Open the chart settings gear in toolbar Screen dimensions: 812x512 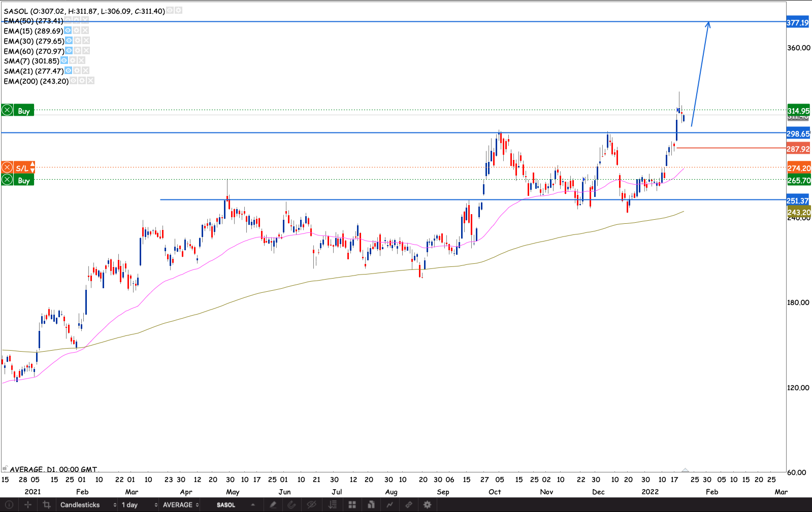click(428, 504)
